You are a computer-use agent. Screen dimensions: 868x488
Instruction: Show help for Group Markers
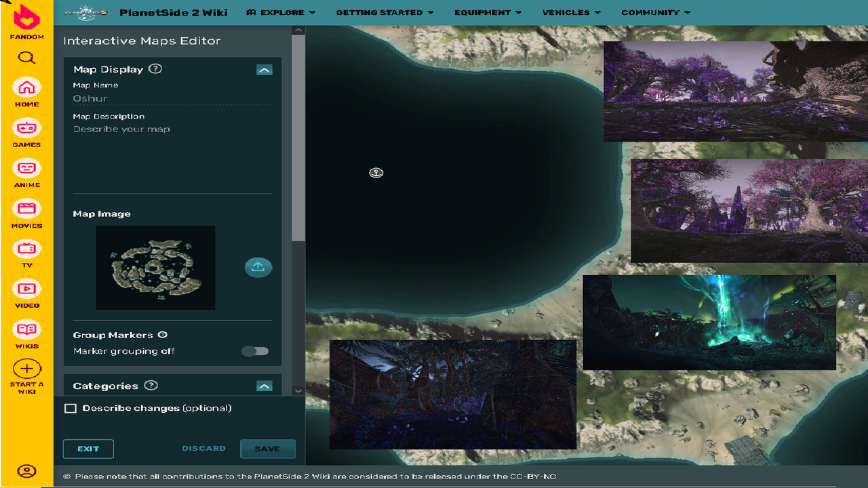(x=163, y=335)
